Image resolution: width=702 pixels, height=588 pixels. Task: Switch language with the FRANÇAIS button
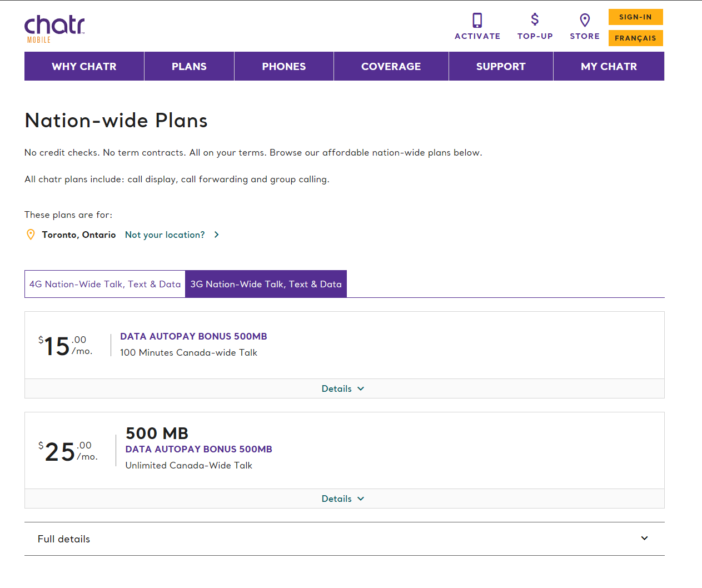click(x=636, y=38)
